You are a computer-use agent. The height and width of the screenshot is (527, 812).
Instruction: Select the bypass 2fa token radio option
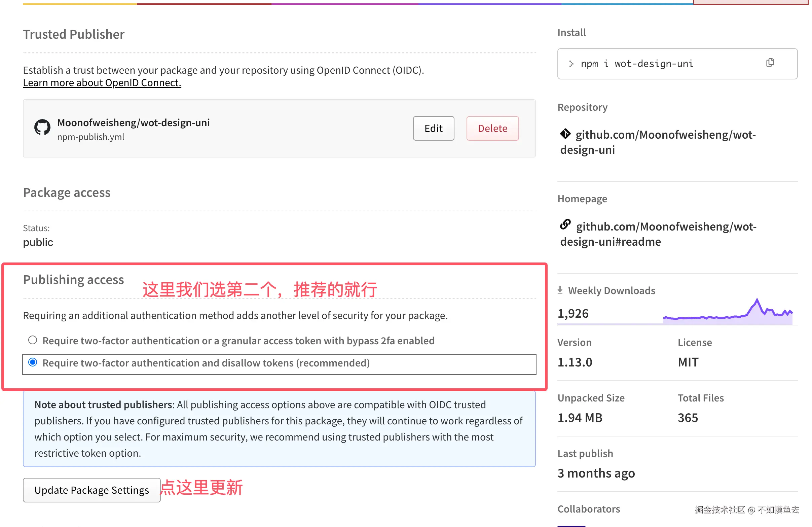tap(33, 340)
